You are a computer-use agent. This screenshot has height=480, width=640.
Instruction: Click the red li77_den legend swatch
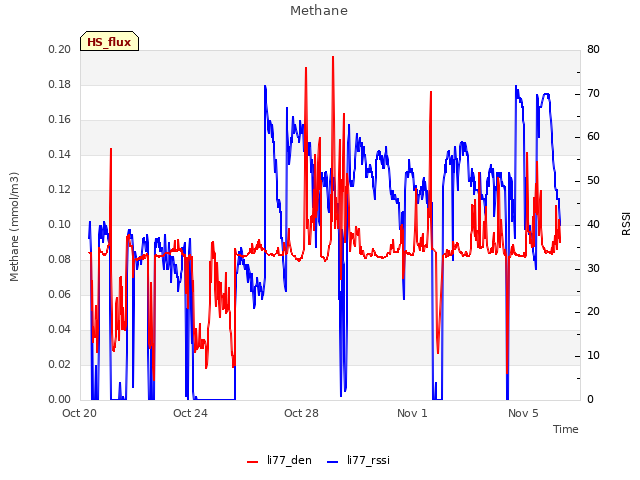[253, 462]
